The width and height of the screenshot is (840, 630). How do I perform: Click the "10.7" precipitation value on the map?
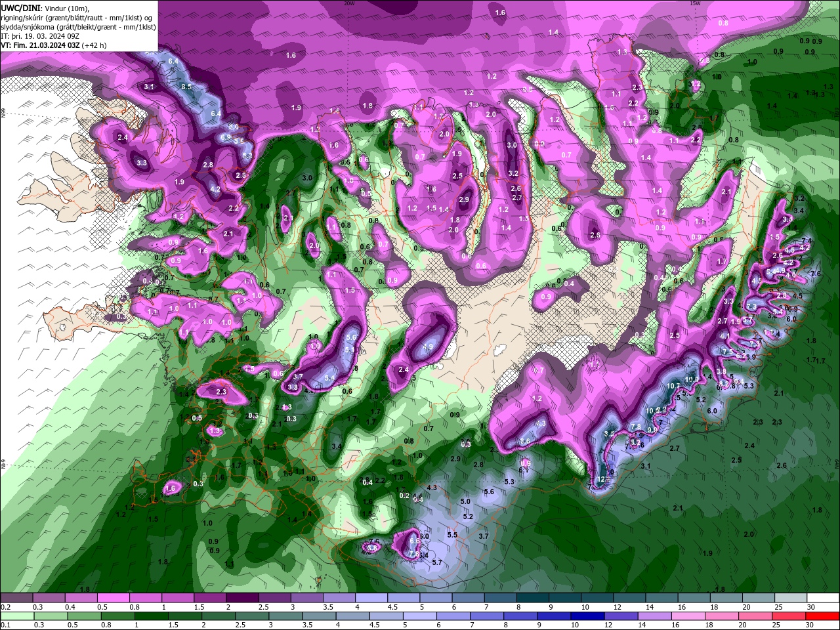673,386
